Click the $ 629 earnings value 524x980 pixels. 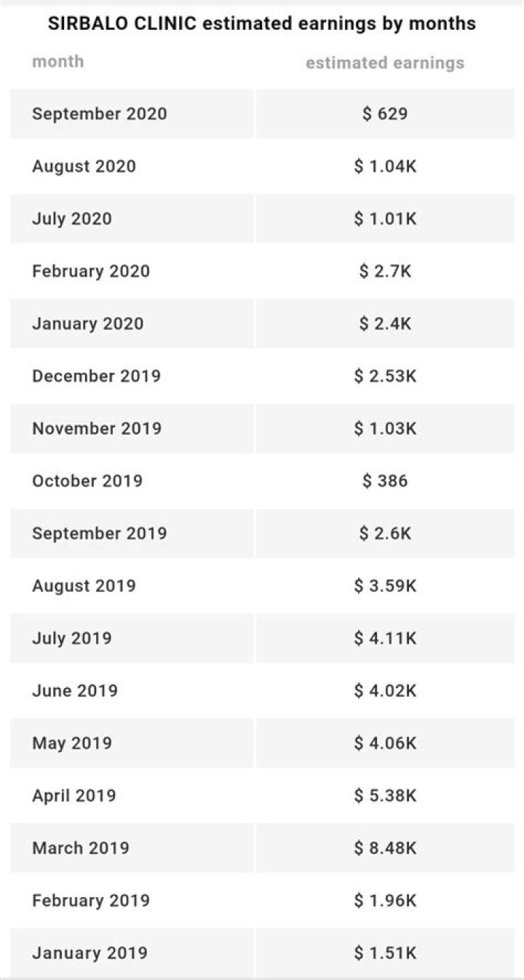coord(385,114)
